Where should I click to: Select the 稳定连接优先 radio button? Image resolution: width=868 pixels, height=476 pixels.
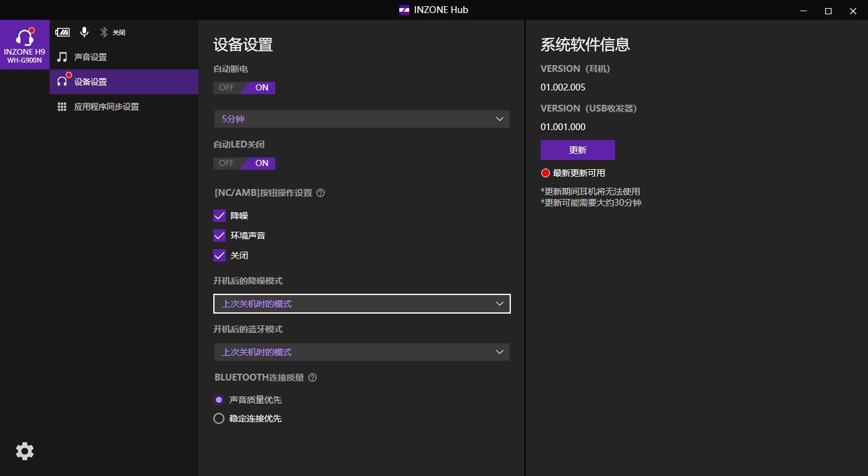[x=219, y=418]
